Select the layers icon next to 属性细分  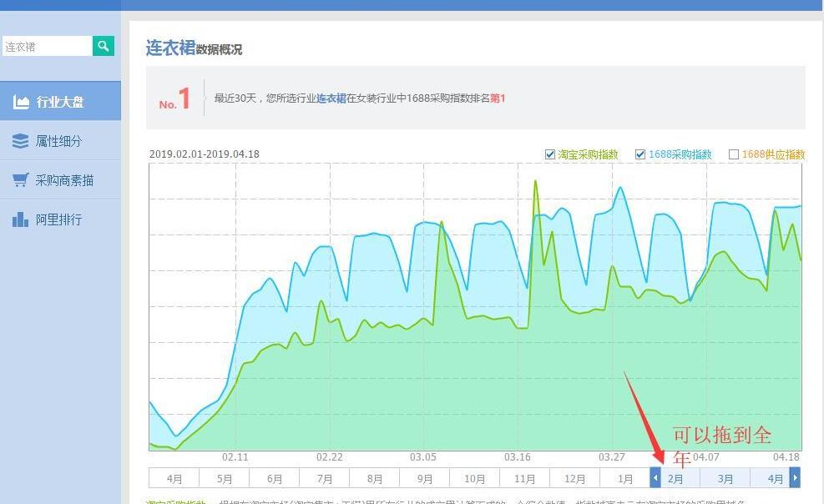20,140
